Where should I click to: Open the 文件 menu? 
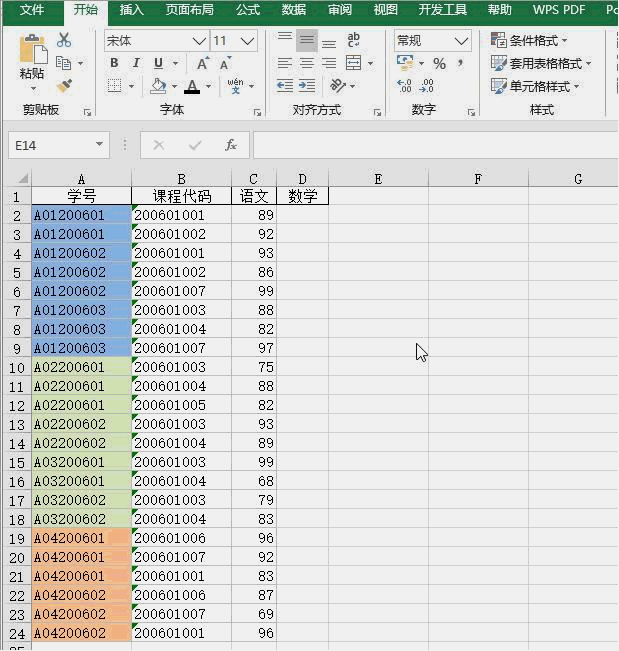coord(32,9)
